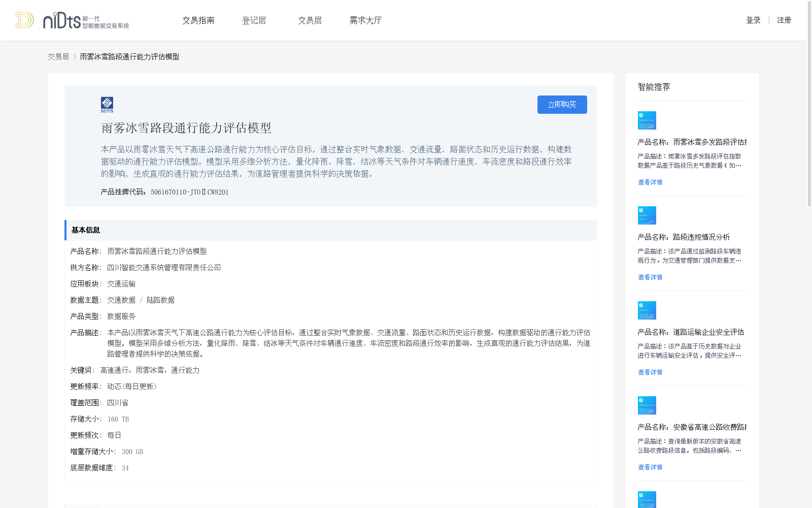Click the 四川省 coverage value

[x=117, y=403]
